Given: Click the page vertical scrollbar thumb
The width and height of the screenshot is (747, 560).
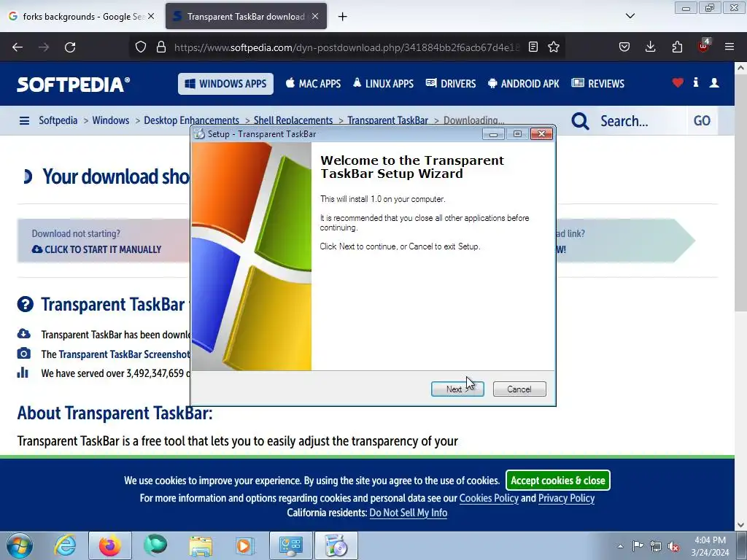Looking at the screenshot, I should 740,192.
